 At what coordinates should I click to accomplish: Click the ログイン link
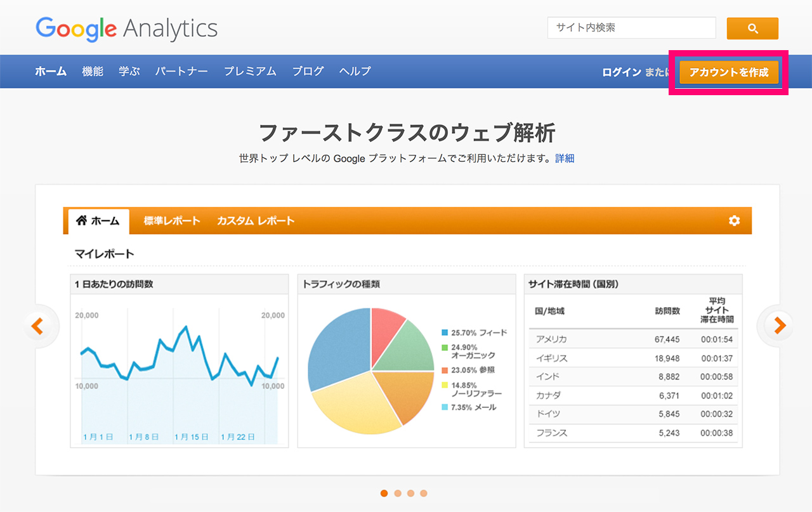tap(622, 72)
